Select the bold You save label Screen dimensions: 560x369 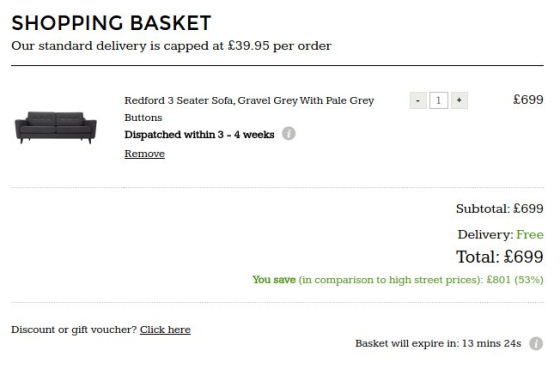point(274,280)
